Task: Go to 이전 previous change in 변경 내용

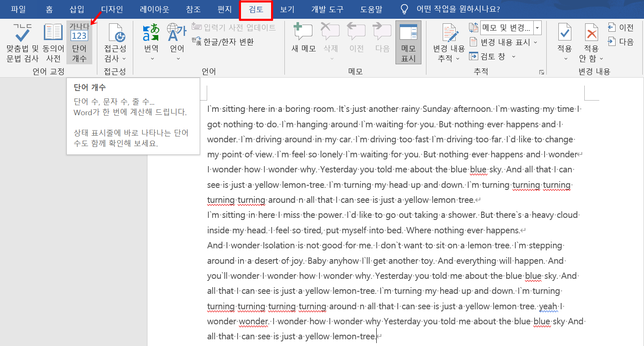Action: point(621,28)
